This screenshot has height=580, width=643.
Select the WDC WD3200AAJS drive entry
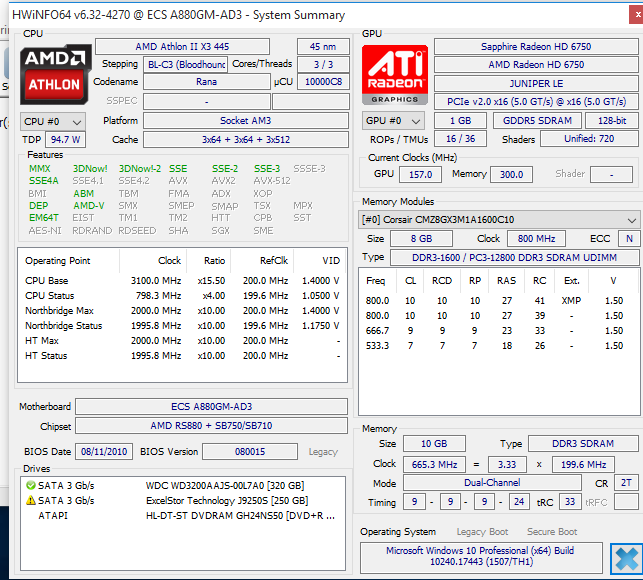(183, 486)
